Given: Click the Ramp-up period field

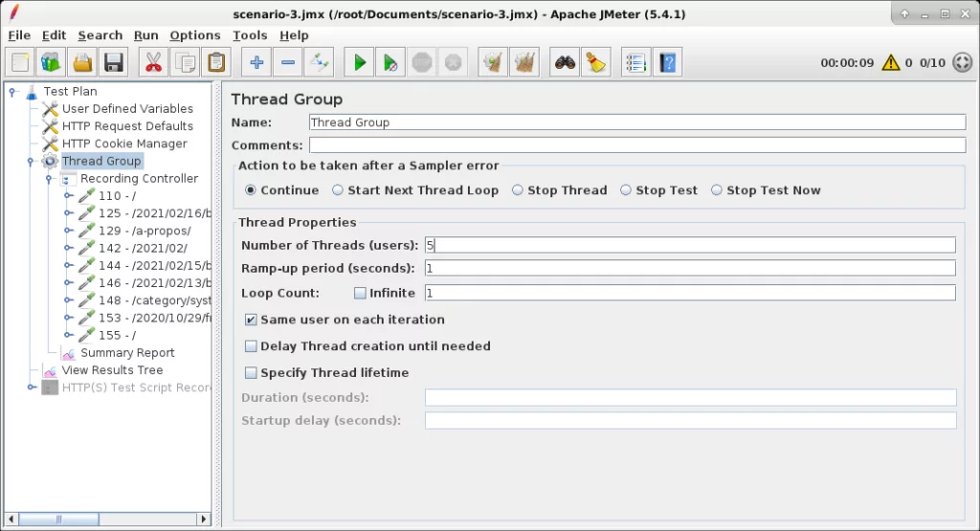Looking at the screenshot, I should pyautogui.click(x=690, y=268).
